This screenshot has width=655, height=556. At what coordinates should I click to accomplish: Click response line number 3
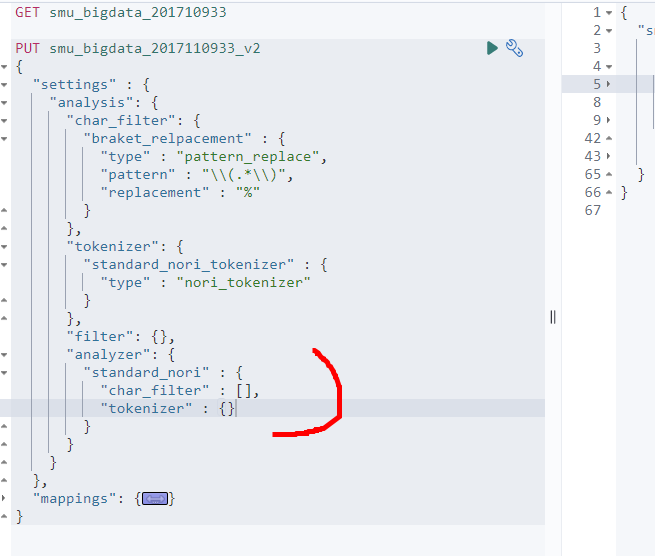click(x=597, y=48)
